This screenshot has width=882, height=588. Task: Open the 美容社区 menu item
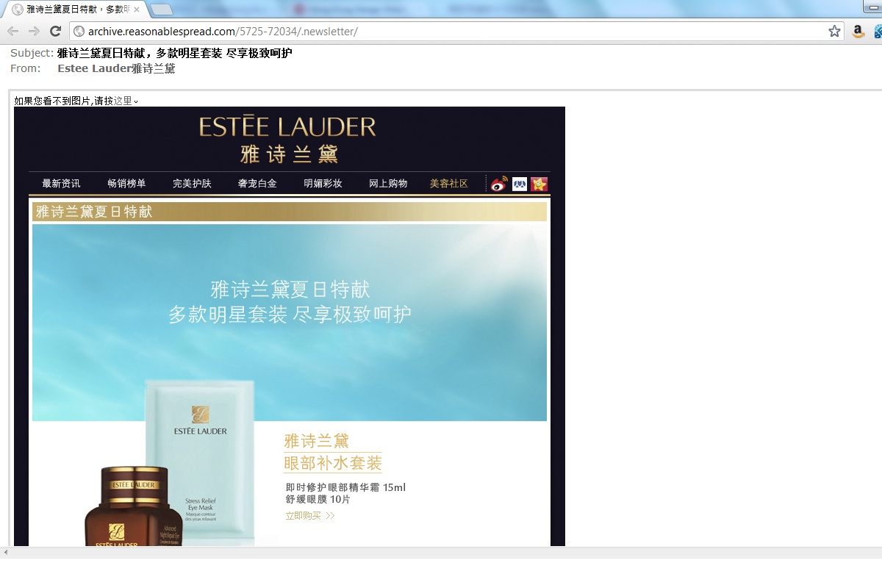click(x=449, y=183)
